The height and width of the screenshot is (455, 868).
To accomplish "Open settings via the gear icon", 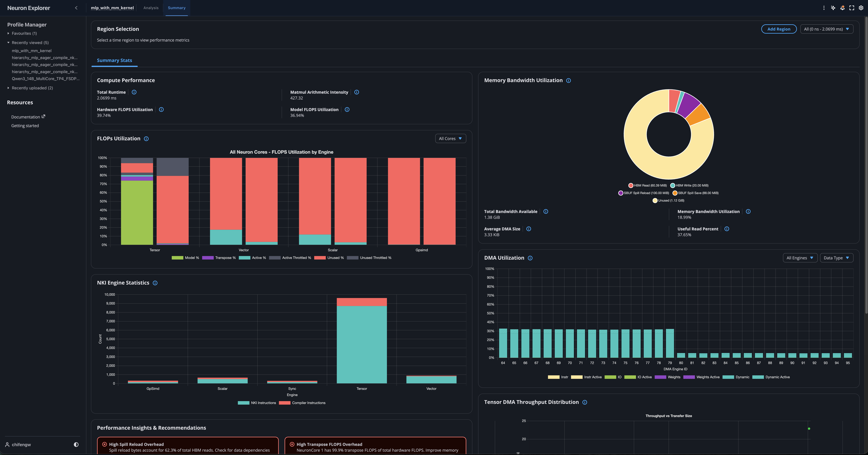I will click(861, 8).
